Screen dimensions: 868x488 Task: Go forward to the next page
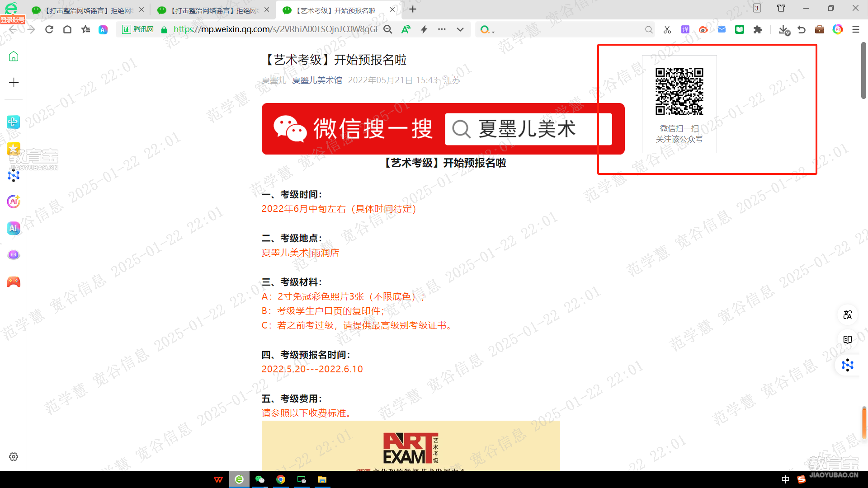[31, 30]
